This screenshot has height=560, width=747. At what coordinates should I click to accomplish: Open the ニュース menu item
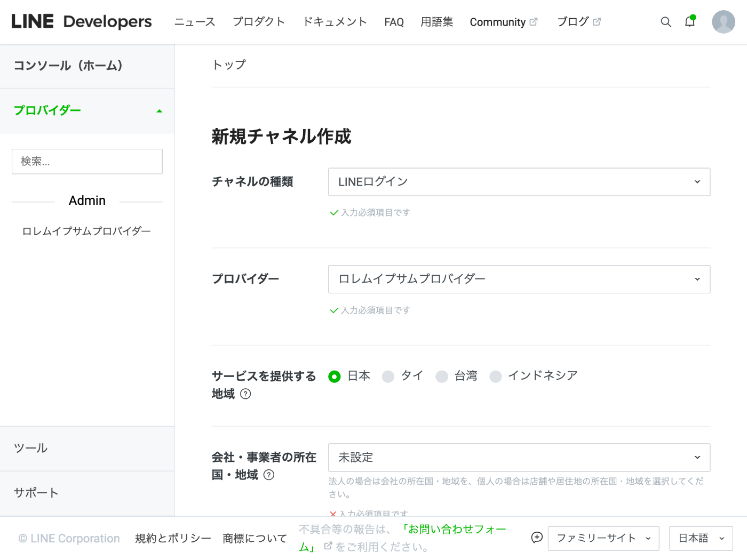point(195,22)
